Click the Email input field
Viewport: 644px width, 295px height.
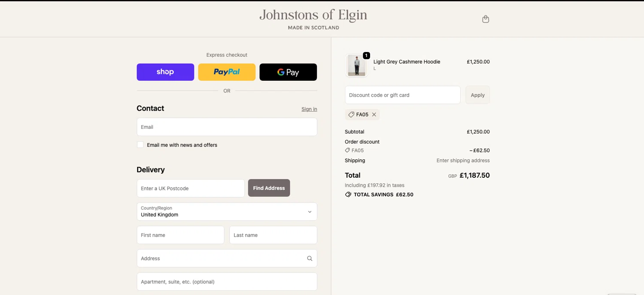(227, 127)
